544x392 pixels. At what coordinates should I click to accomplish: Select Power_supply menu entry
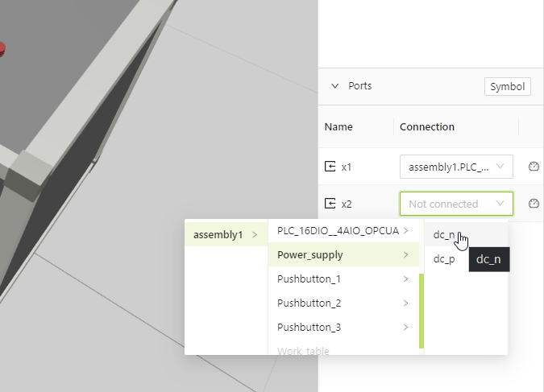click(343, 254)
